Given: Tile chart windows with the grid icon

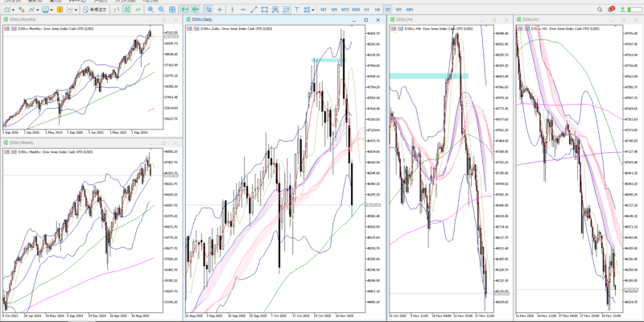Looking at the screenshot, I should click(x=172, y=9).
